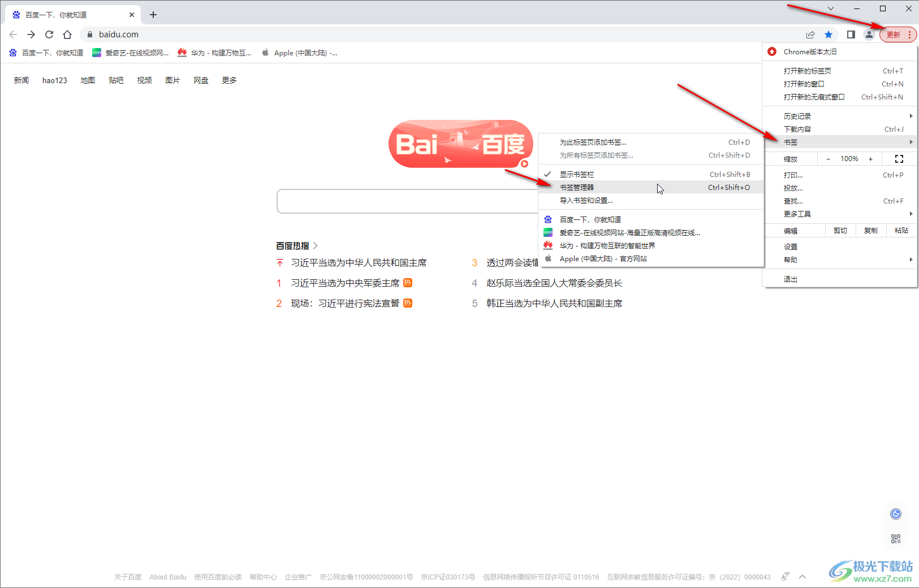Viewport: 919px width, 588px height.
Task: Open Apple bookmark in bookmarks bar
Action: click(299, 53)
